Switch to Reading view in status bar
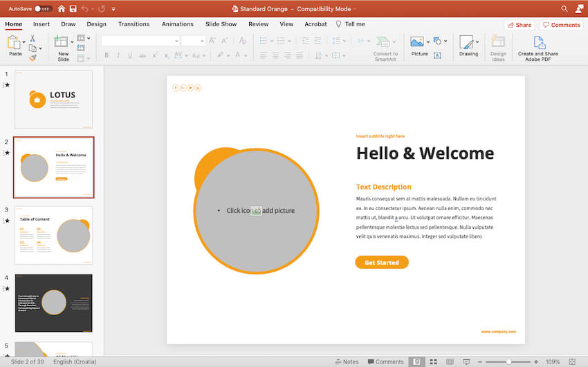Image resolution: width=588 pixels, height=367 pixels. 450,361
